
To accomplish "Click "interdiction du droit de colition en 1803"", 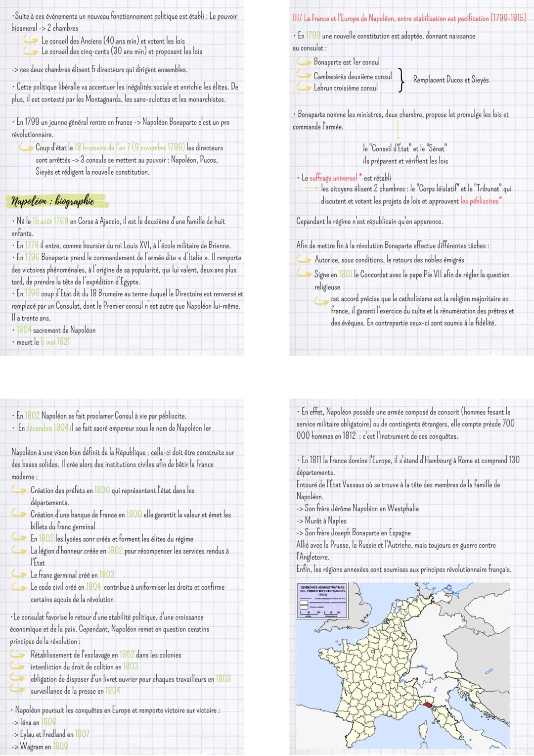I will point(85,667).
